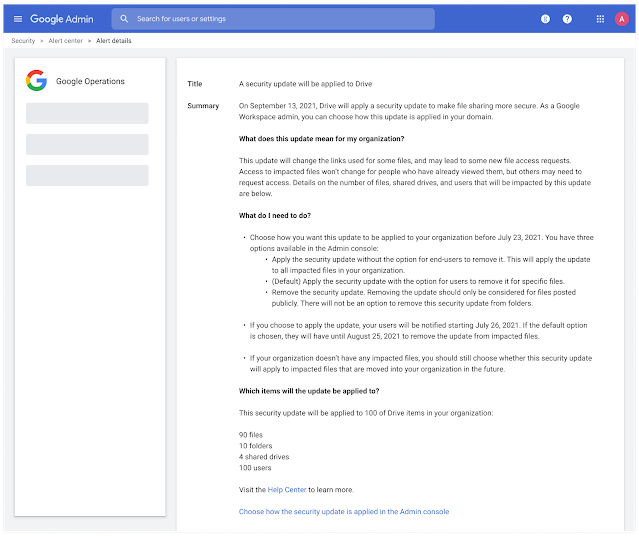Click the second gray placeholder bar
The height and width of the screenshot is (536, 639).
click(x=87, y=144)
